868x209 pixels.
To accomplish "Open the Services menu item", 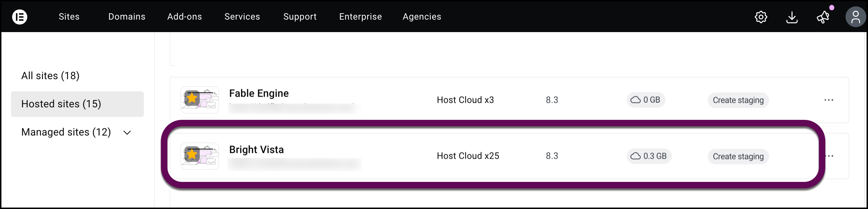I will tap(242, 17).
